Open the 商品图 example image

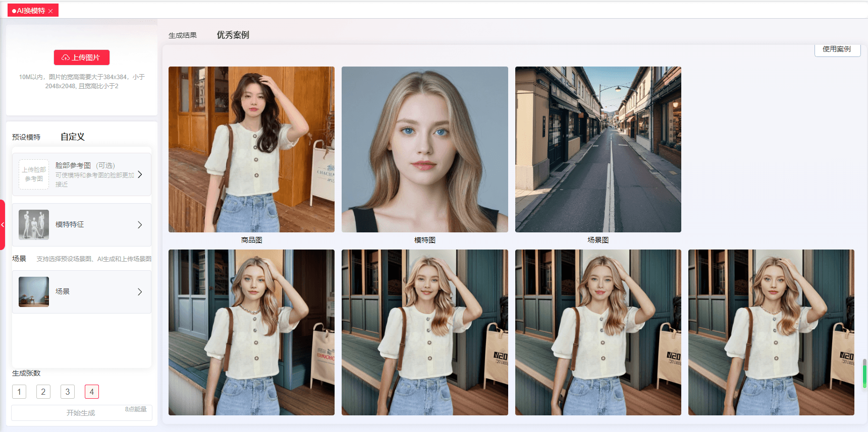point(251,149)
